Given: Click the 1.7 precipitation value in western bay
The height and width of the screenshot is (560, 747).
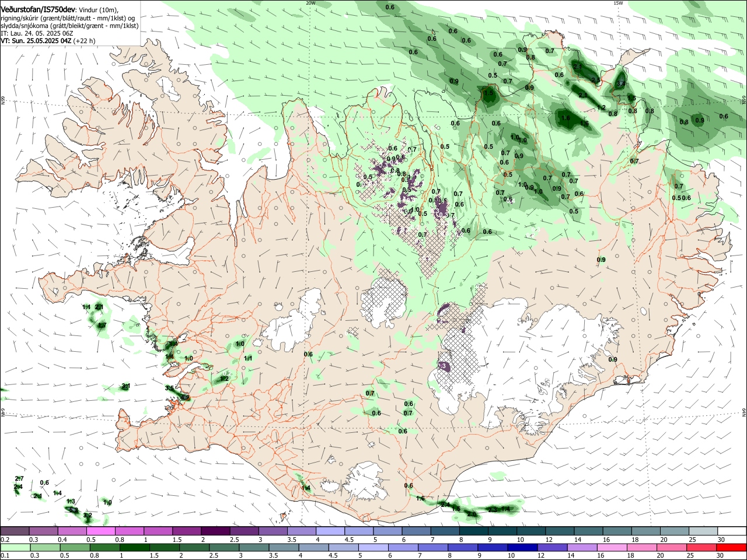Looking at the screenshot, I should 102,325.
